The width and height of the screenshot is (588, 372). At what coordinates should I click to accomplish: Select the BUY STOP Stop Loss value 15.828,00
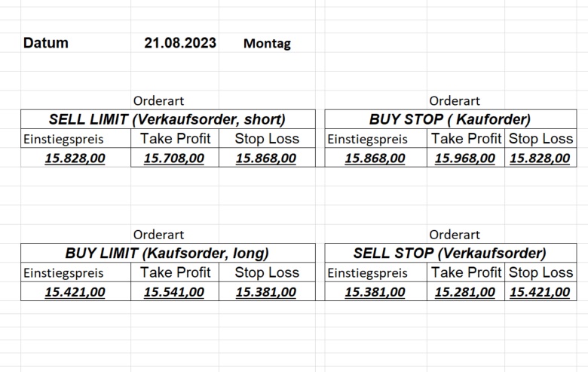(x=540, y=158)
